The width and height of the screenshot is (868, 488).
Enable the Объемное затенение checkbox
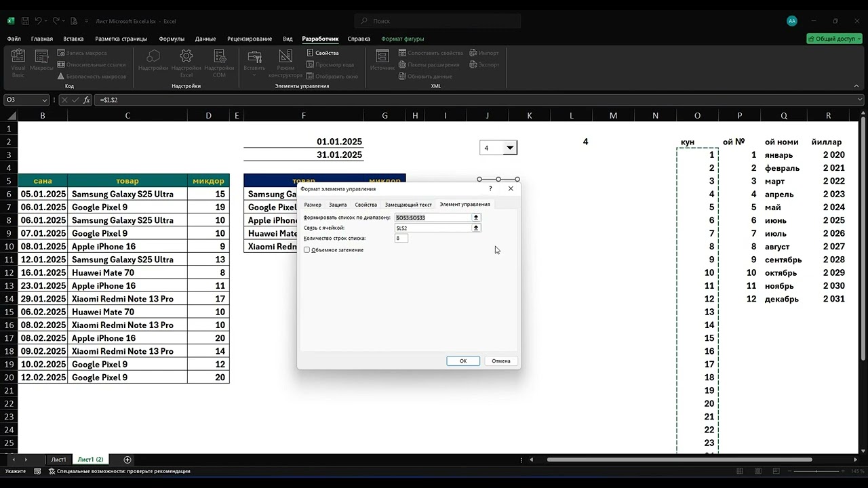pyautogui.click(x=307, y=250)
